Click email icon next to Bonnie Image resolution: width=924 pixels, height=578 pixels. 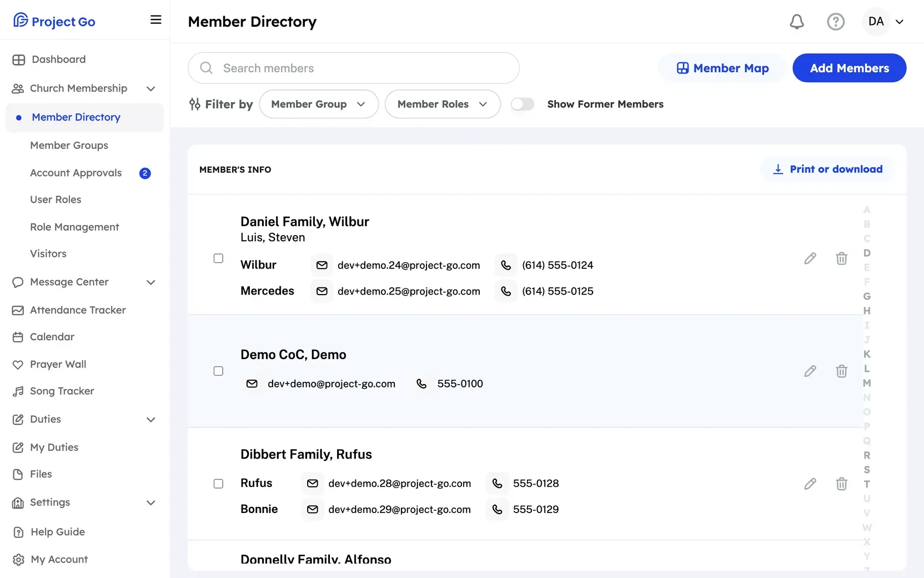313,509
